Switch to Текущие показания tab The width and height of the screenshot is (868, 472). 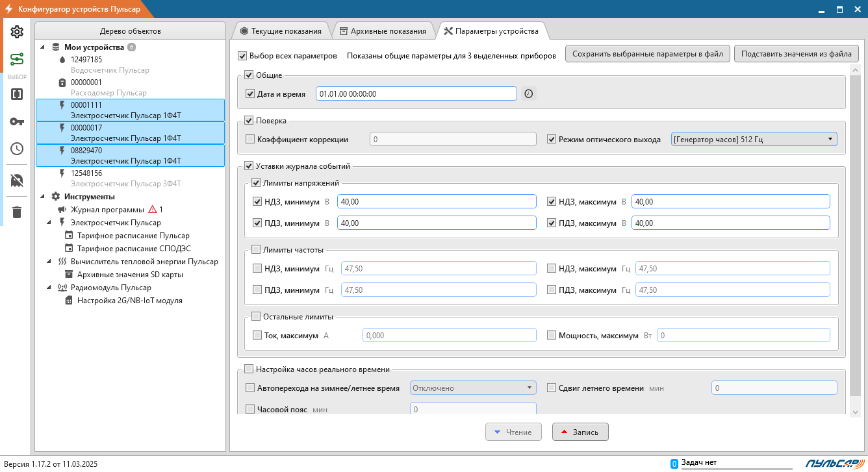click(x=281, y=31)
